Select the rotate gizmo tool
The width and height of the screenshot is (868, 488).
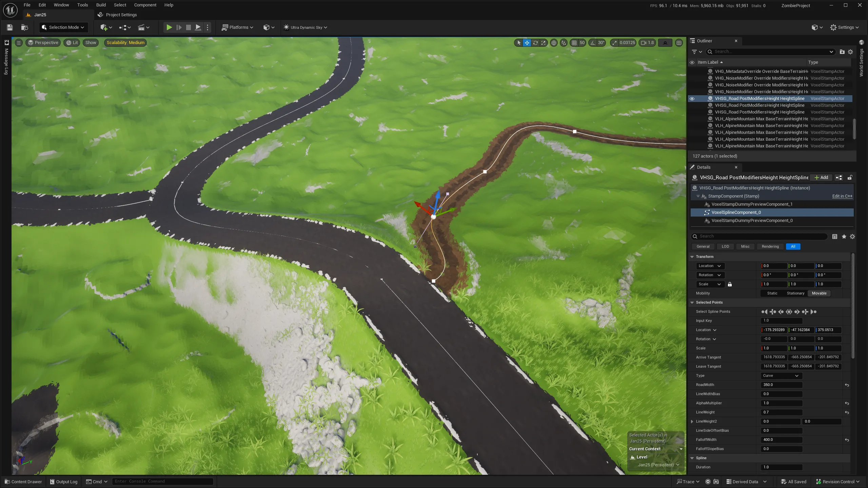coord(535,43)
